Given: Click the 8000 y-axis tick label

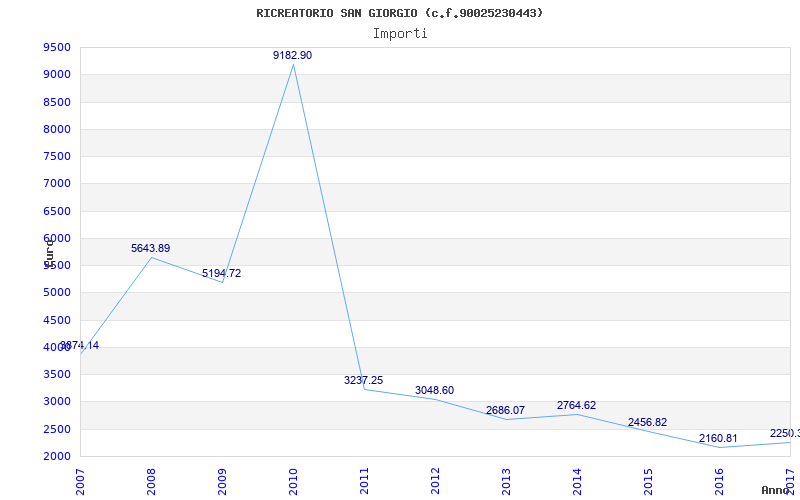Looking at the screenshot, I should 57,129.
